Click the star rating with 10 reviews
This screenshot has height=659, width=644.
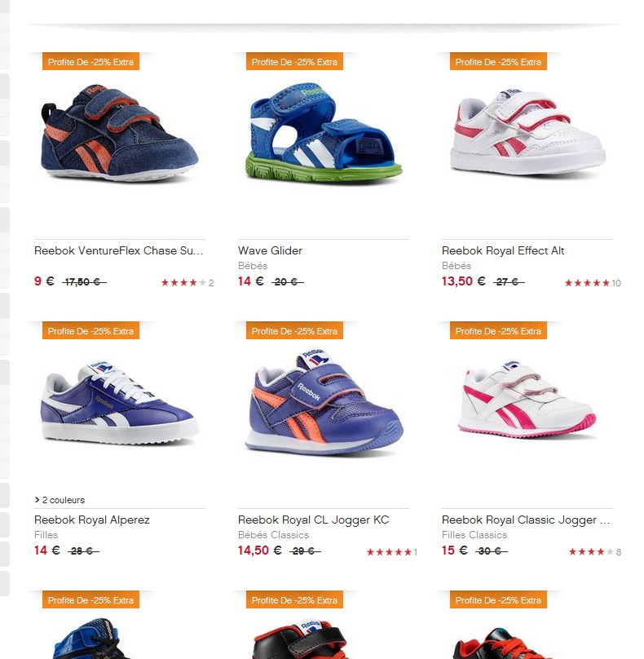593,283
